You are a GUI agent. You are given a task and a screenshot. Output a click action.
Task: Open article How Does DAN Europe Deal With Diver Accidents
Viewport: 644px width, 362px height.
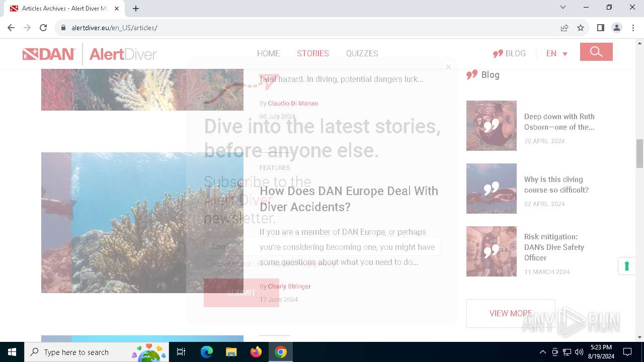(x=349, y=199)
